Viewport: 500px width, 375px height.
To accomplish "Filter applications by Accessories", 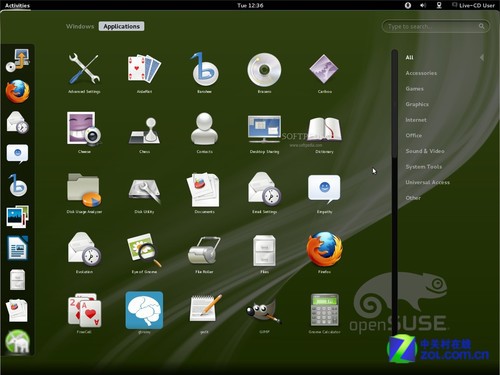I will (x=421, y=73).
